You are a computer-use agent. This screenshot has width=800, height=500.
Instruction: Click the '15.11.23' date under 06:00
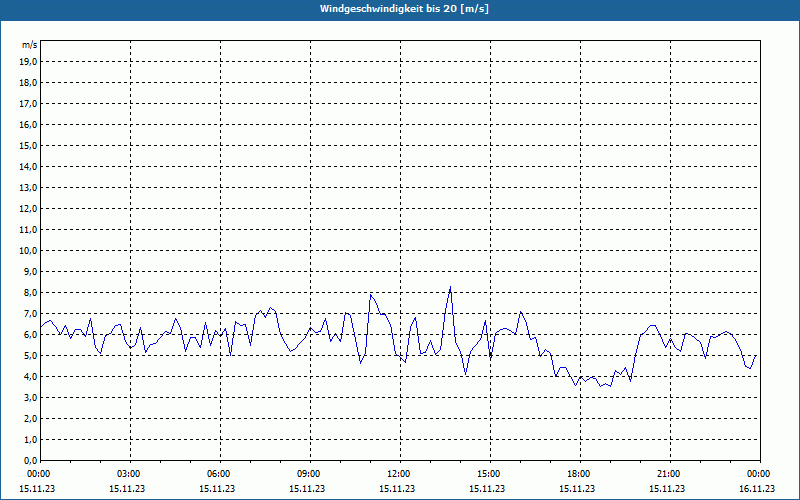point(217,488)
